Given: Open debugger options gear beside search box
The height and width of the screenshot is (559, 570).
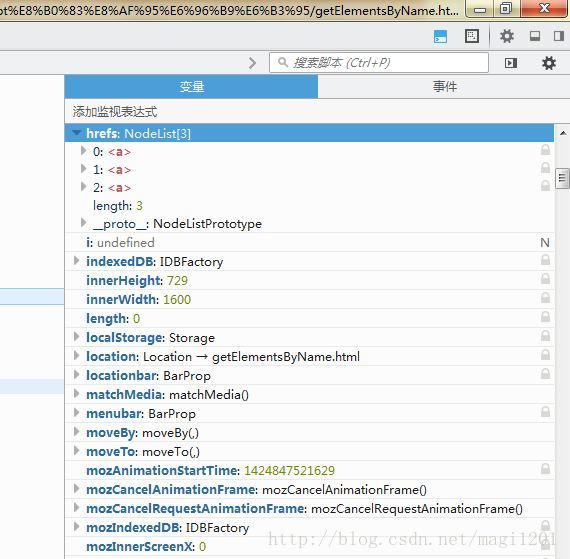Looking at the screenshot, I should point(549,63).
